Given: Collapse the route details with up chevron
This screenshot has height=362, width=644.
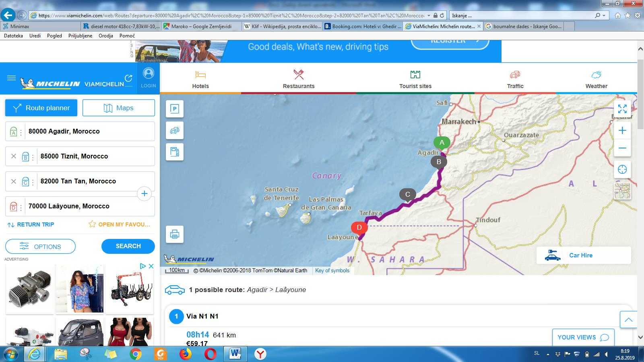Looking at the screenshot, I should pos(628,320).
